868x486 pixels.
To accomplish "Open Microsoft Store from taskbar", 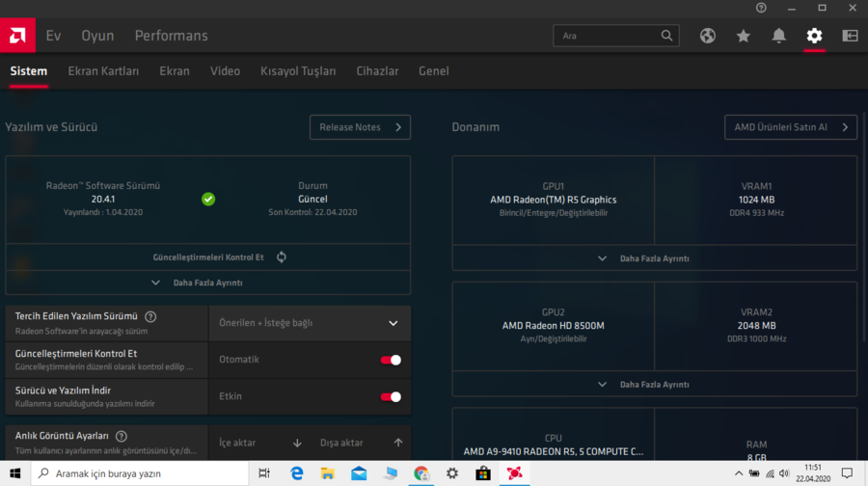I will pos(483,473).
